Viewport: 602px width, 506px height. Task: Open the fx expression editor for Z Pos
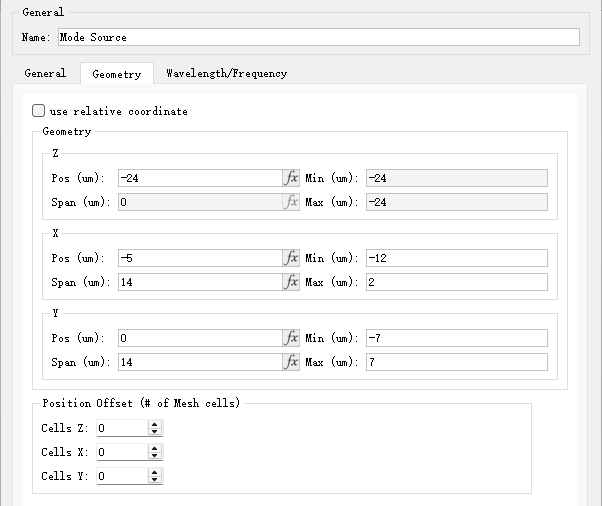(291, 178)
